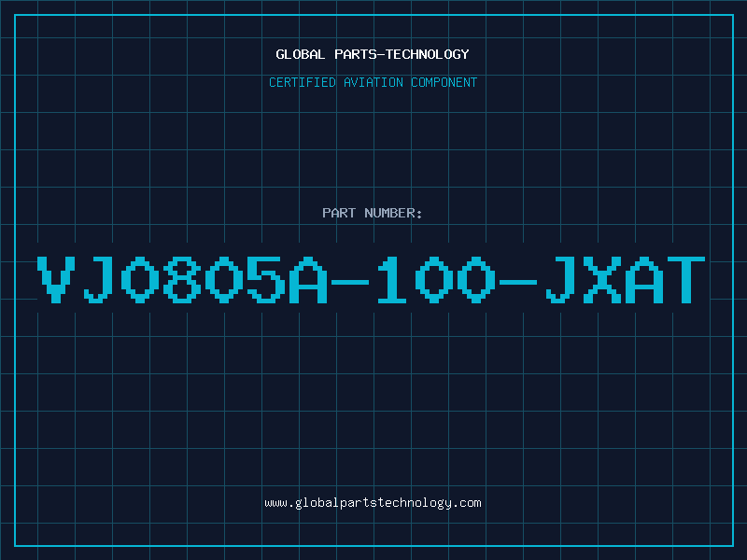
Task: Click the .com ending of the website address
Action: click(466, 503)
